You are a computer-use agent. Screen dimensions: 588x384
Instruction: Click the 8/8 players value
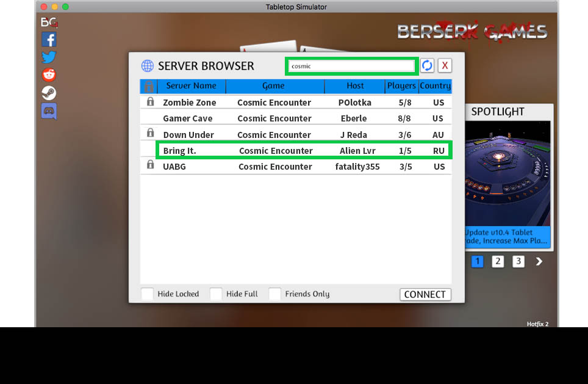[404, 118]
